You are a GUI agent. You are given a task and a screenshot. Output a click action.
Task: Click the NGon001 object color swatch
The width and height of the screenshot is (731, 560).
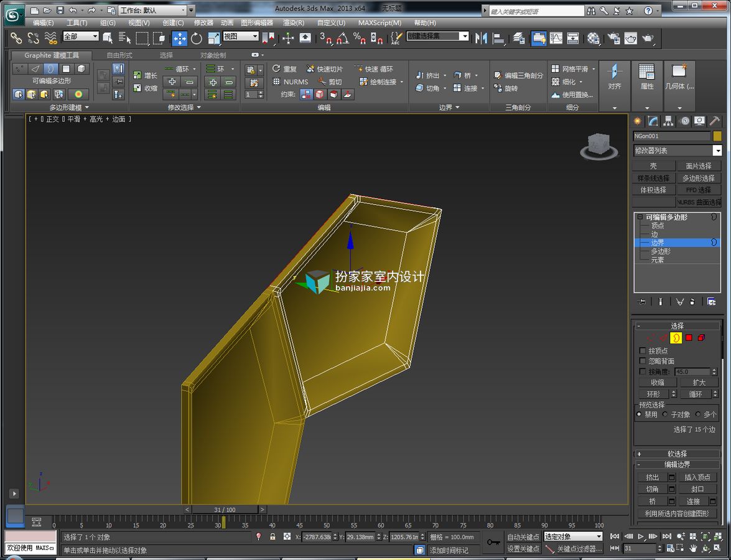coord(717,136)
